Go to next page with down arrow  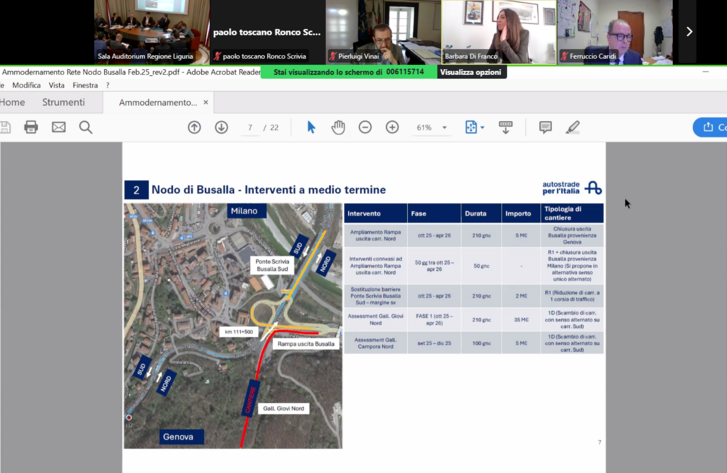pos(221,127)
